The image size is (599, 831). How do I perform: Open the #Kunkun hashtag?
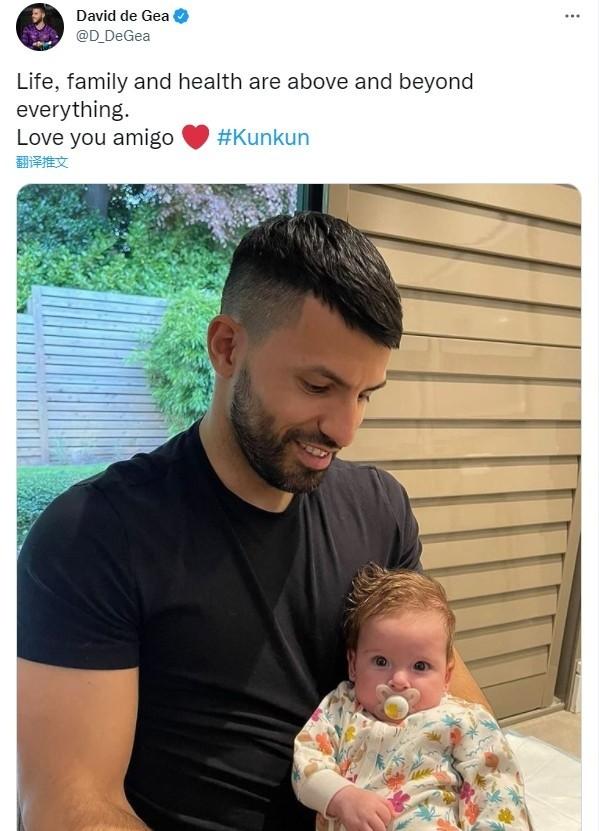pyautogui.click(x=263, y=137)
